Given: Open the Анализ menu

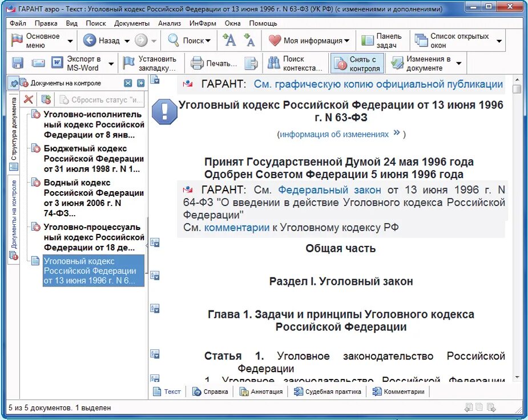Looking at the screenshot, I should (x=170, y=23).
